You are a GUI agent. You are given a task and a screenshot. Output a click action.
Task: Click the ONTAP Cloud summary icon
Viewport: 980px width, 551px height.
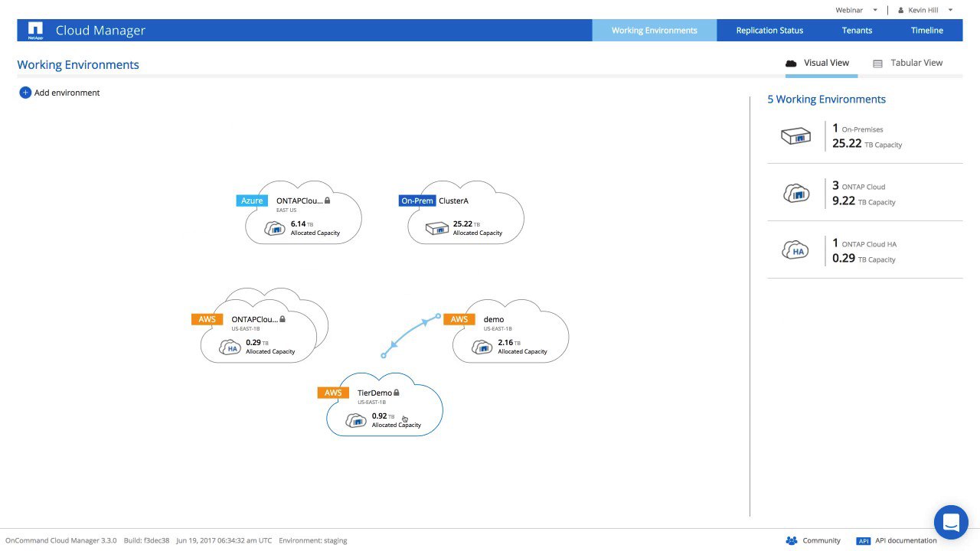click(x=796, y=193)
